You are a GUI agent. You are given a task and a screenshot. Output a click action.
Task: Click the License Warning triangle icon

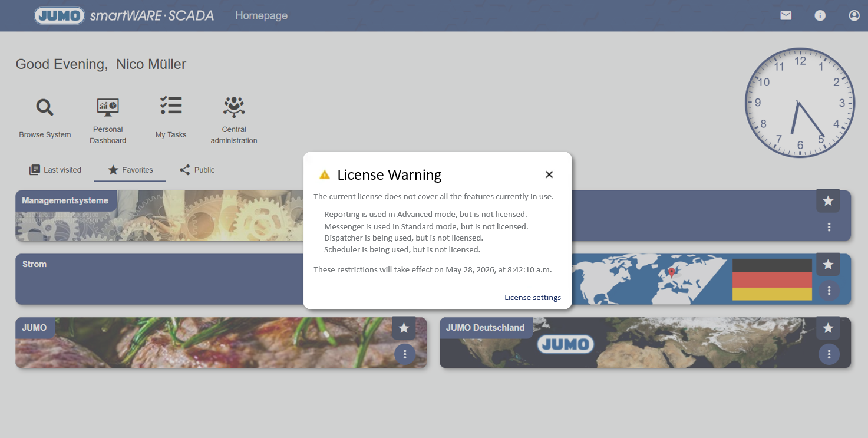pyautogui.click(x=325, y=174)
